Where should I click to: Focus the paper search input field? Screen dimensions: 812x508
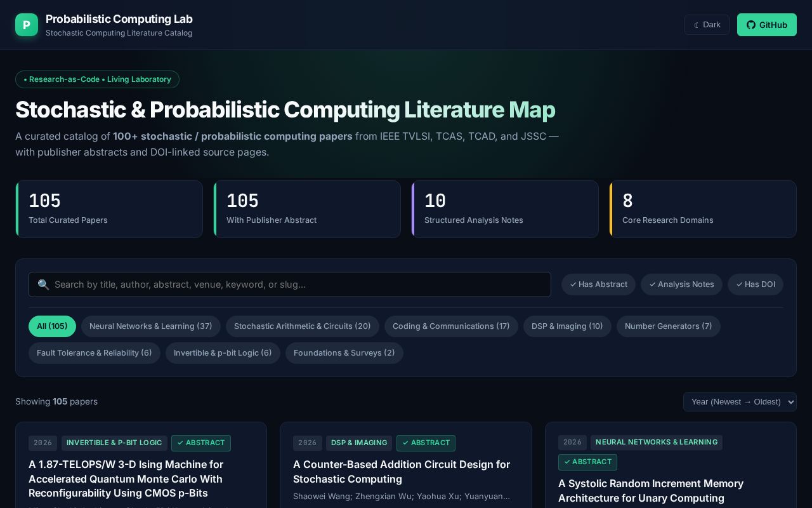[290, 284]
